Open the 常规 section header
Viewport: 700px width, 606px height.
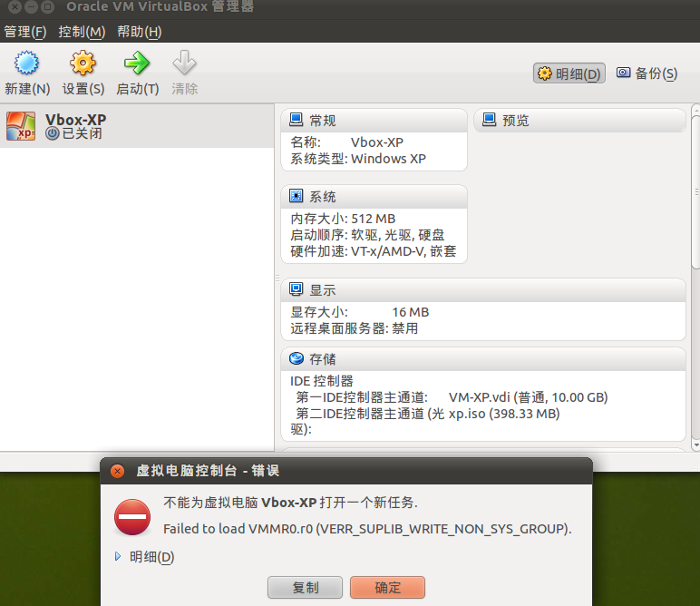pos(374,120)
